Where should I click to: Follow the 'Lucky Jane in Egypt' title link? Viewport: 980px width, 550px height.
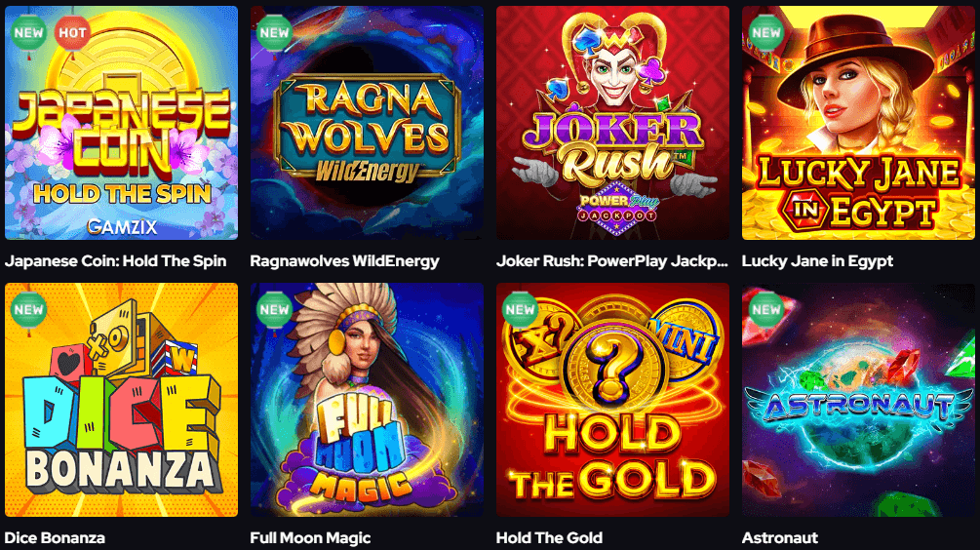tap(817, 261)
